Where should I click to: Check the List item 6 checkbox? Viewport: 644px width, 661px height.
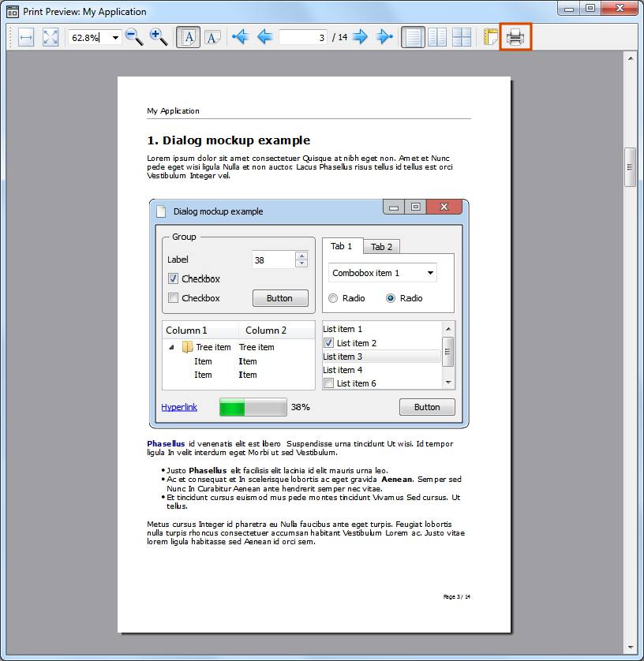[328, 383]
